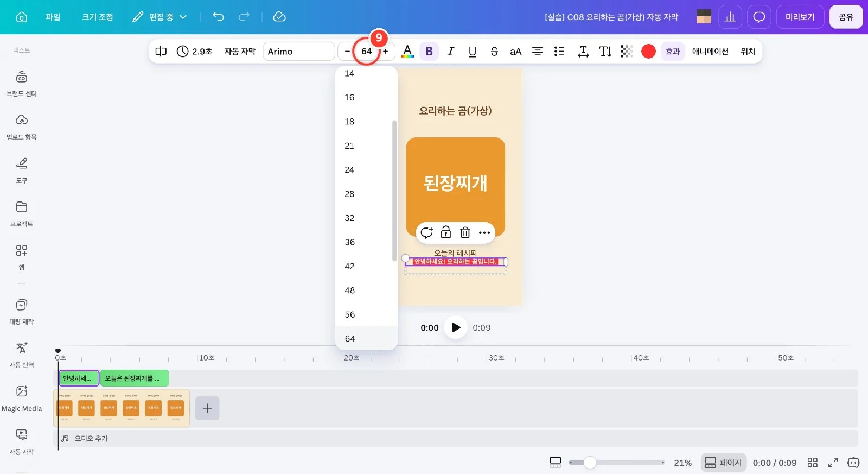868x474 pixels.
Task: Open more options for selected element
Action: click(x=484, y=233)
